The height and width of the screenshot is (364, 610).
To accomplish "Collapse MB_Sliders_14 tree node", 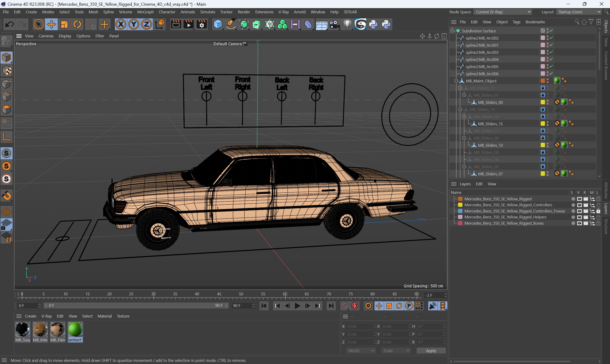I will tap(460, 109).
